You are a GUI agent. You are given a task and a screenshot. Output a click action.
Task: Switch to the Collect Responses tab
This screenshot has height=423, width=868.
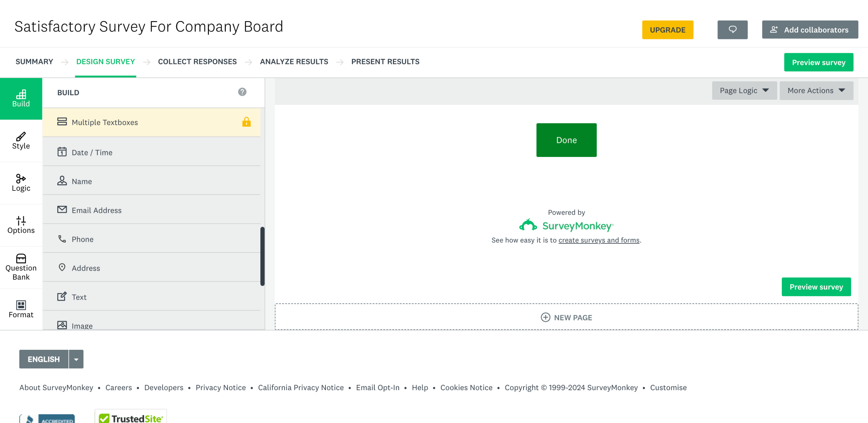click(197, 62)
